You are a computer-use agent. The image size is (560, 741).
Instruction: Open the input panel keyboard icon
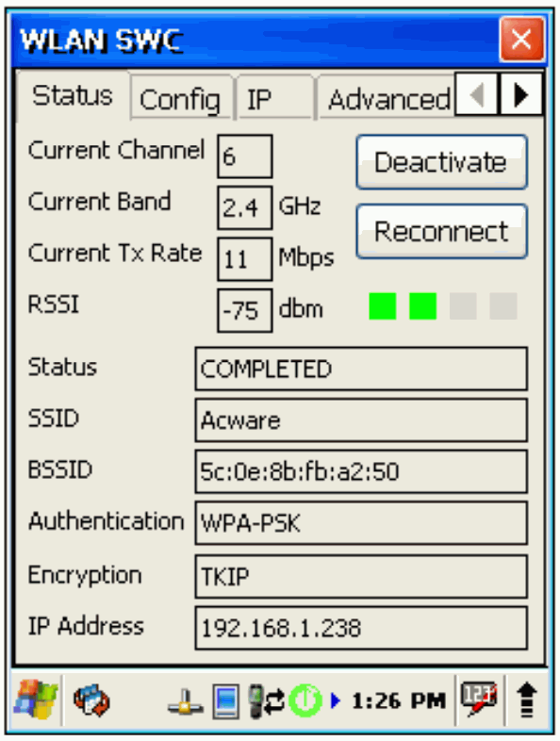(479, 699)
